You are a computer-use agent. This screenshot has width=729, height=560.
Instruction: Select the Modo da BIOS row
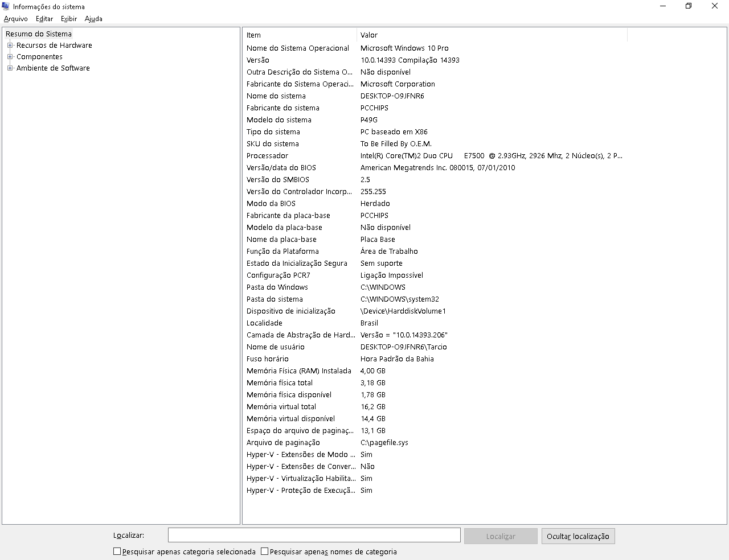click(435, 204)
